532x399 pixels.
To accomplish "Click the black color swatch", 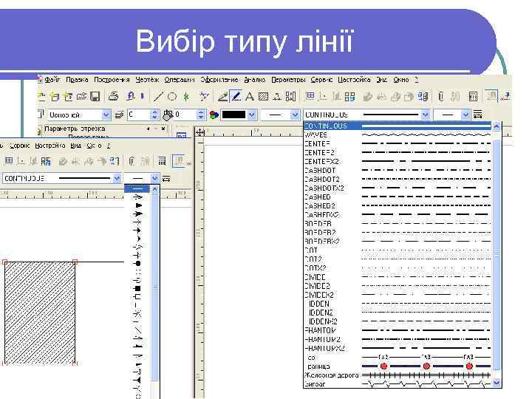I will pos(233,115).
